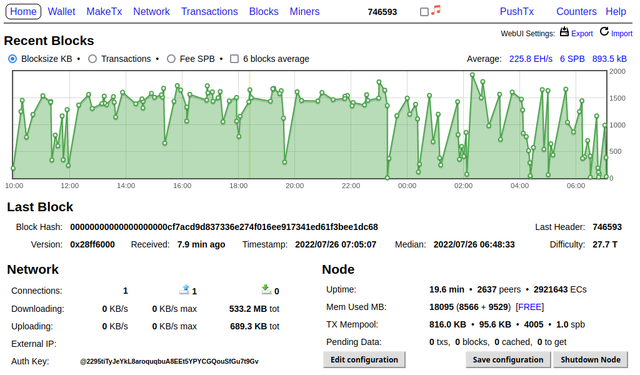Click the 689.3 KB tot upload total
The height and width of the screenshot is (375, 640).
click(255, 326)
